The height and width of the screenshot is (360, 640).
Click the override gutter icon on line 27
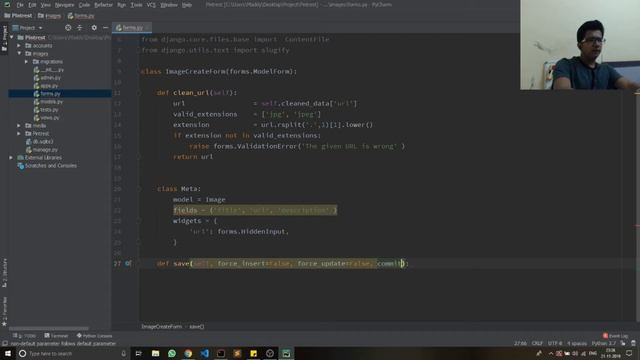click(128, 264)
